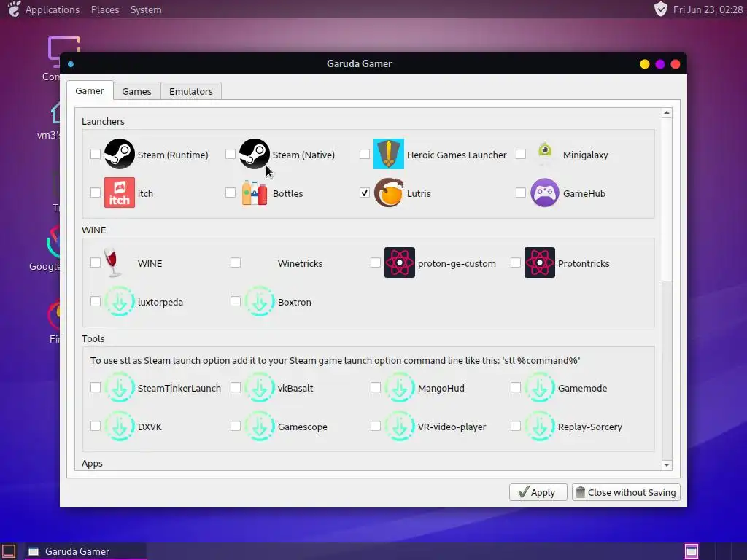Click the Bottles icon
This screenshot has width=747, height=560.
255,192
